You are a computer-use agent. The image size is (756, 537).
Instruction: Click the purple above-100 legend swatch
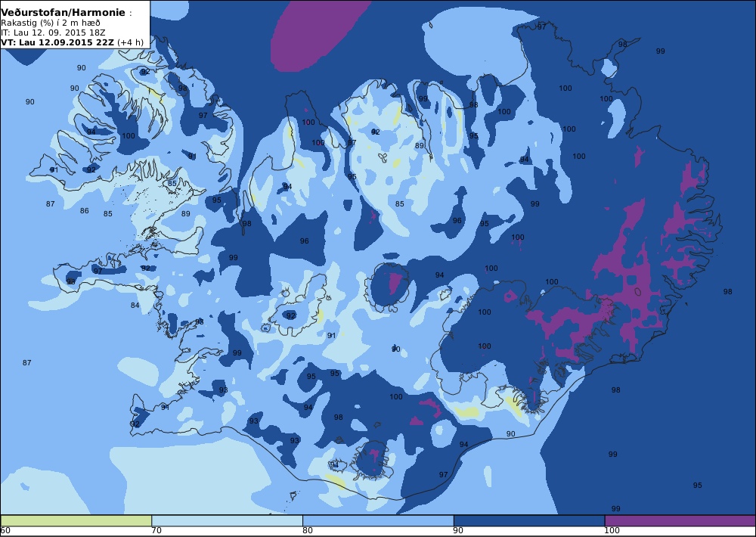pyautogui.click(x=680, y=520)
